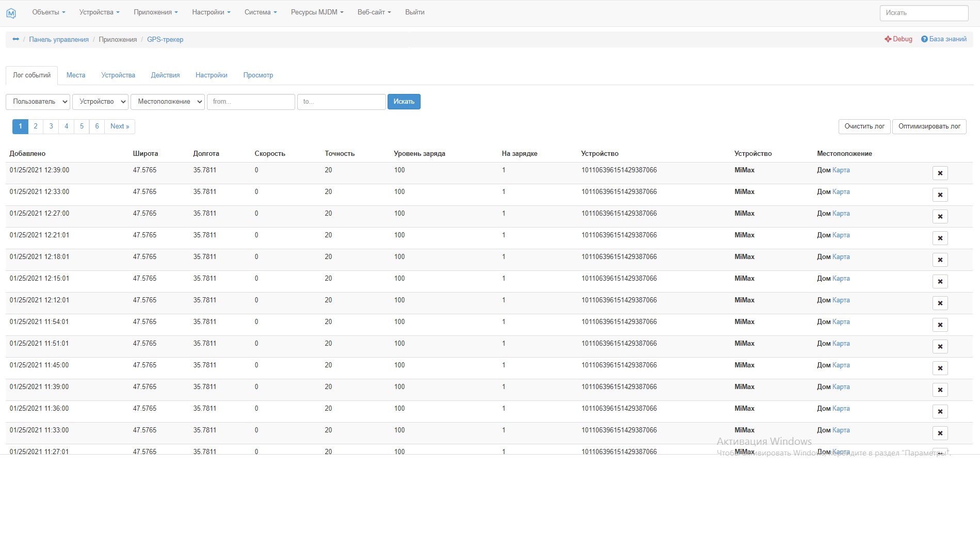This screenshot has height=548, width=980.
Task: Remove the 12:15:01 log record
Action: (940, 282)
